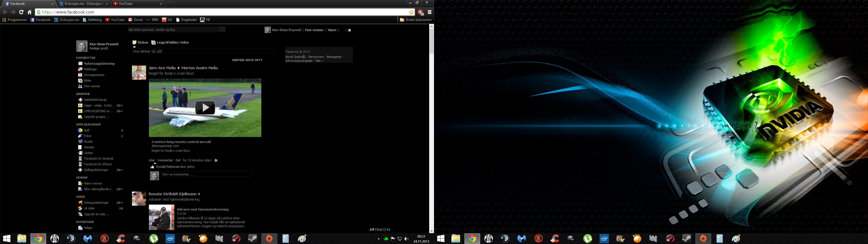Click the scrollbar down arrow

(431, 231)
